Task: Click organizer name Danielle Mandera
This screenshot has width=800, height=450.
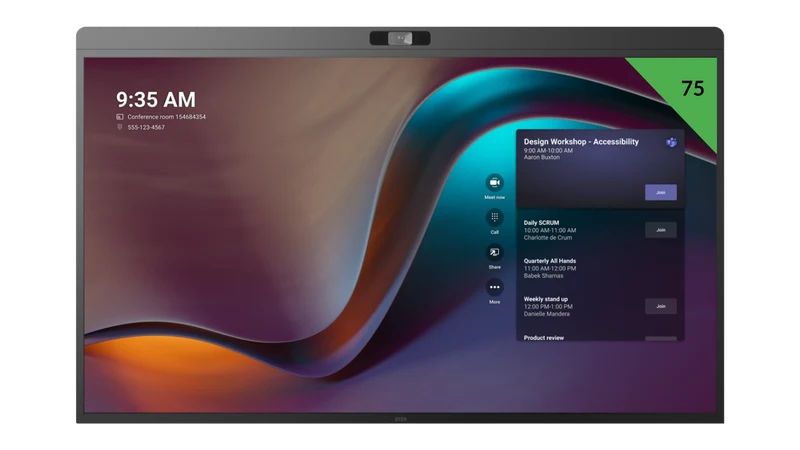Action: pyautogui.click(x=546, y=314)
